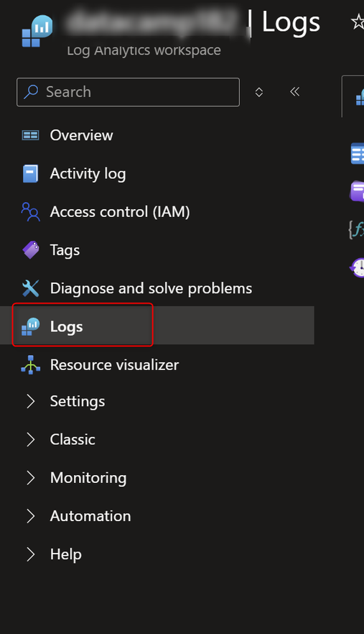
Task: Click the Overview icon in sidebar
Action: pos(30,135)
